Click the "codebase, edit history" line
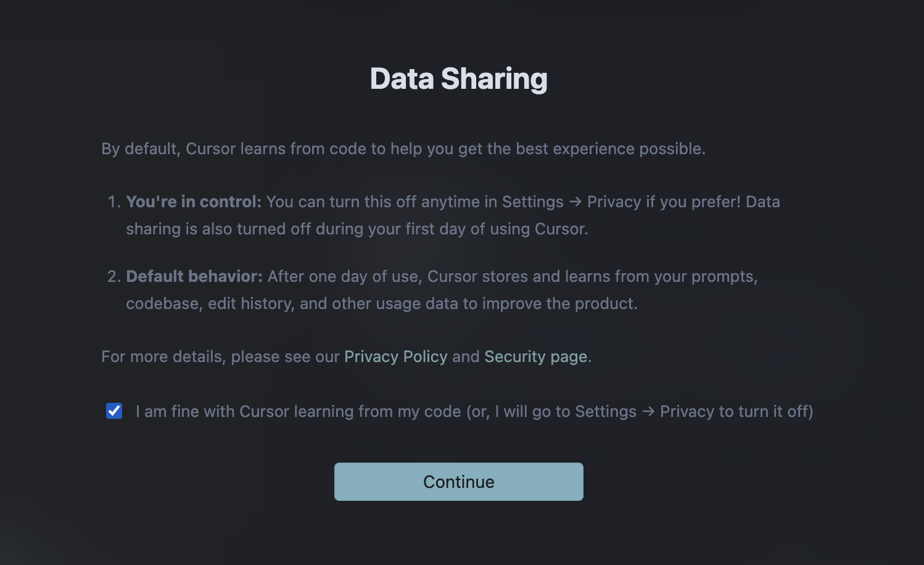924x565 pixels. [382, 303]
